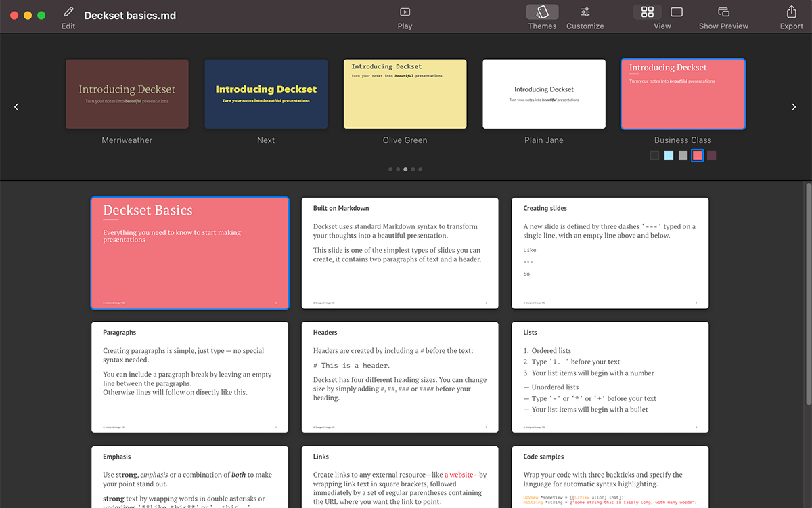812x508 pixels.
Task: Click the Show Preview icon
Action: (723, 12)
